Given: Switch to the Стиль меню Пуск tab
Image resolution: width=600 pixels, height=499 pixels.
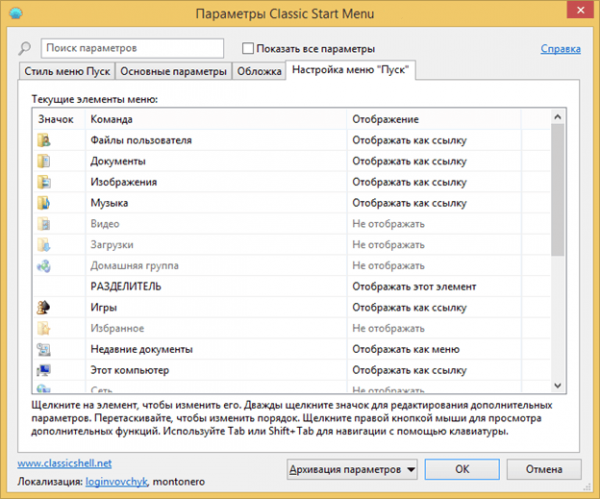Looking at the screenshot, I should [x=67, y=71].
